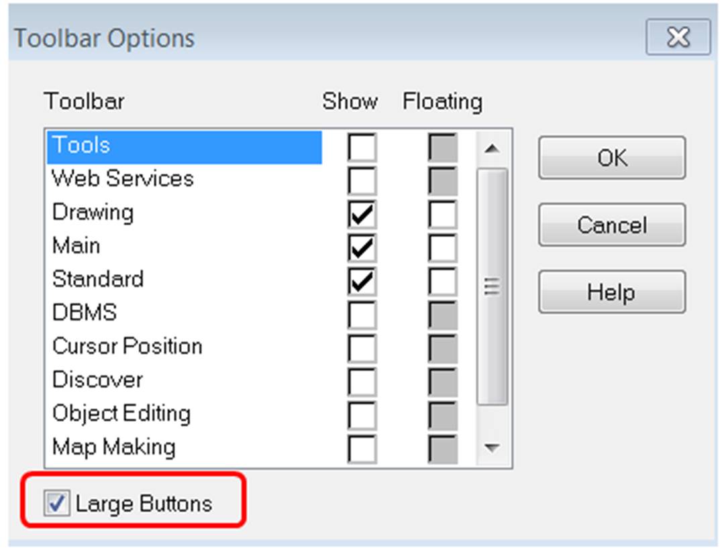
Task: Enable Show for Object Editing
Action: click(x=362, y=413)
